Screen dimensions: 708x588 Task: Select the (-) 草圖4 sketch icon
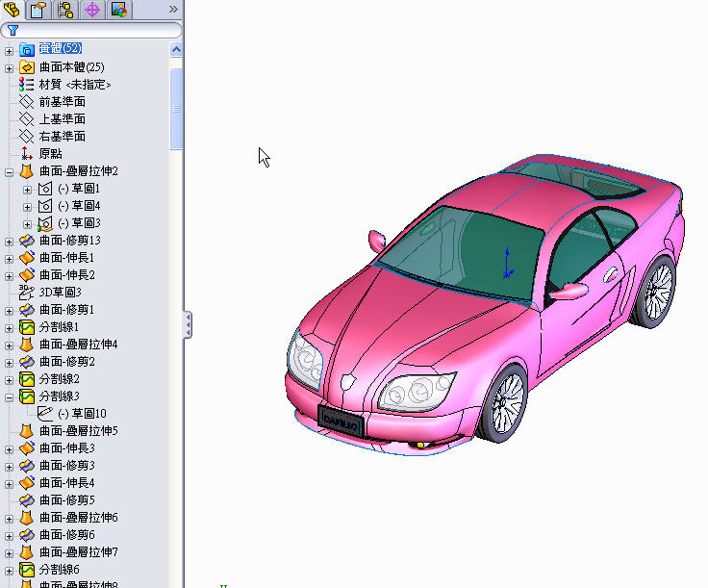(x=44, y=206)
